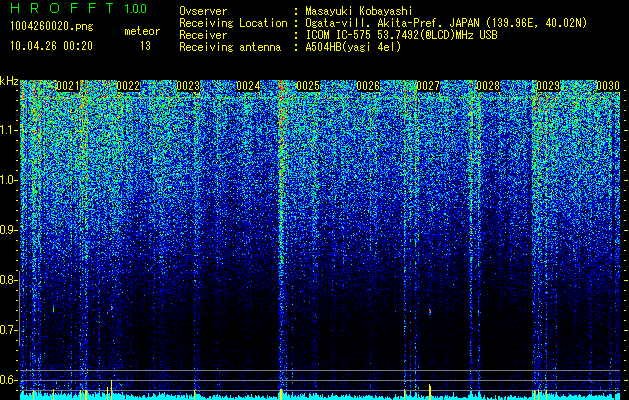This screenshot has width=629, height=400.
Task: Click time marker 0022
Action: 128,86
